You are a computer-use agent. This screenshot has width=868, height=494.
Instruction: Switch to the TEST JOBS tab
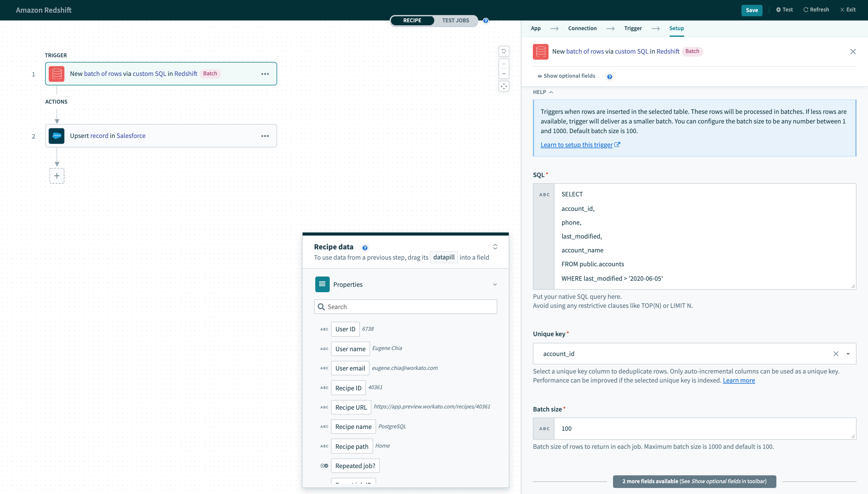tap(455, 20)
